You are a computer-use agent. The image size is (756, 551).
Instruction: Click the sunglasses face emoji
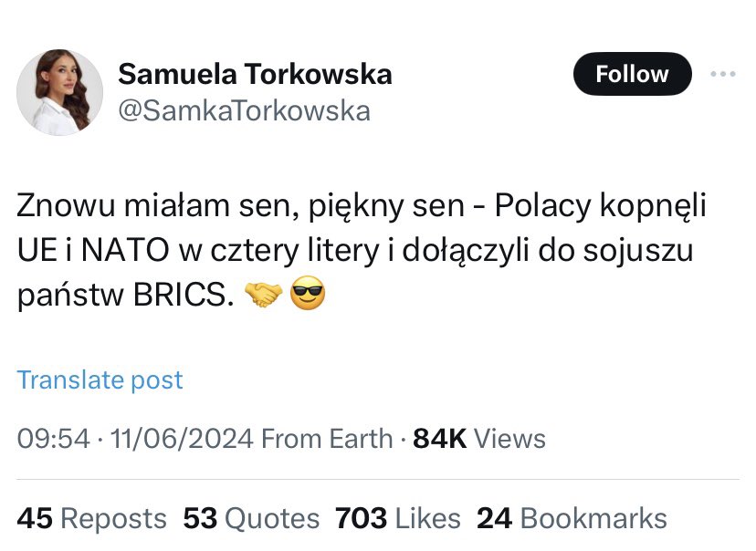pos(307,296)
